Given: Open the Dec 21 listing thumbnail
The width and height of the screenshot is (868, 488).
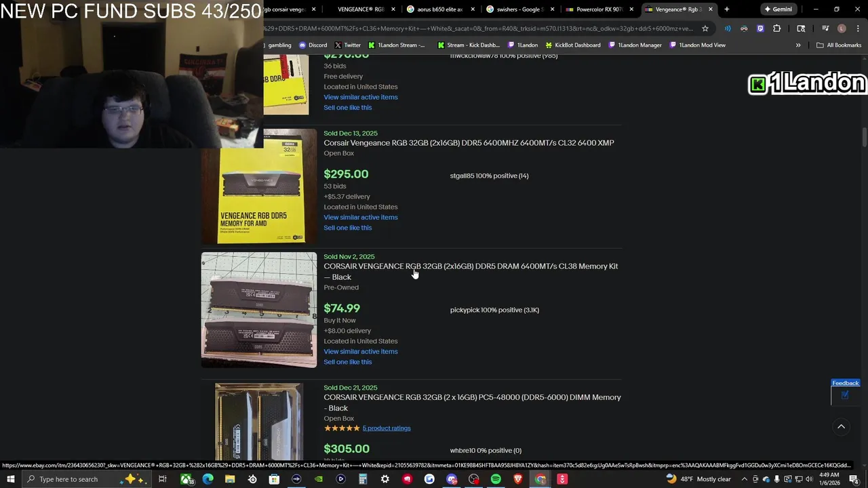Looking at the screenshot, I should 259,422.
